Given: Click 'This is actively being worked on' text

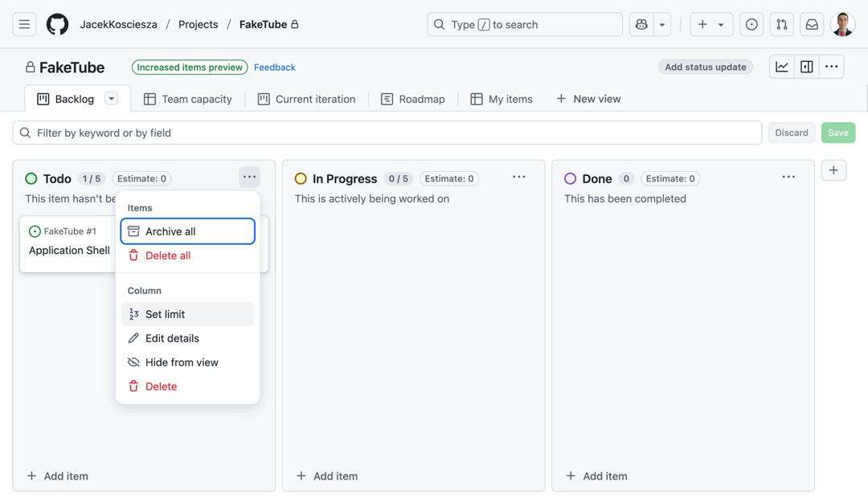Looking at the screenshot, I should 372,198.
